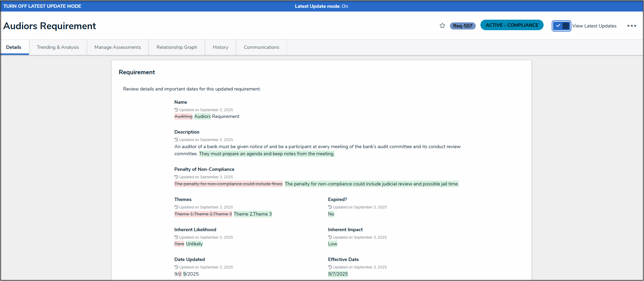The image size is (644, 281).
Task: Click the history icon under Expired?
Action: (330, 207)
